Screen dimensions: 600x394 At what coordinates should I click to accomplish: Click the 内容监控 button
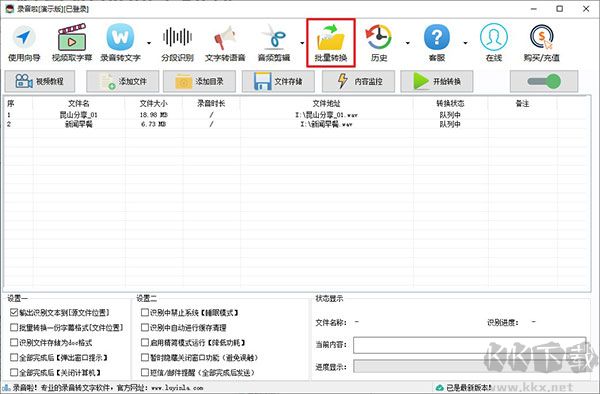coord(358,81)
